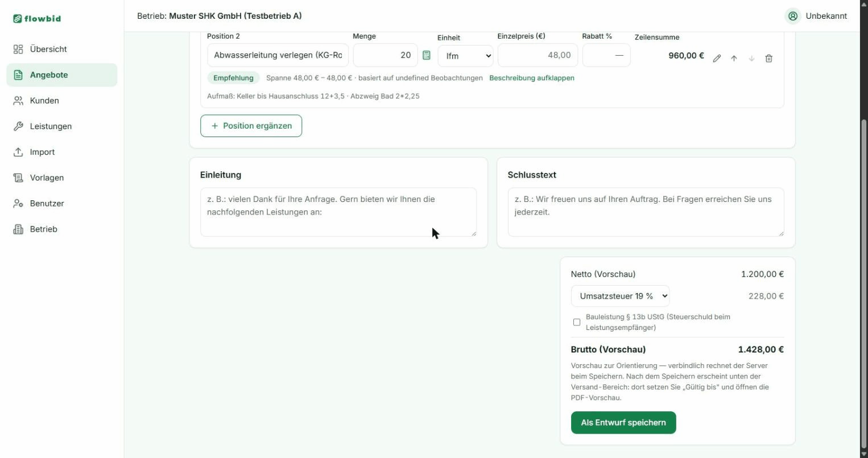The width and height of the screenshot is (868, 458).
Task: Click the Kunden people icon
Action: coord(18,100)
